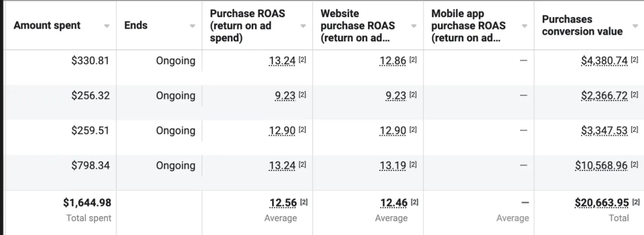Screen dimensions: 644x235
Task: Click the Purchases conversion value header label
Action: [x=582, y=25]
